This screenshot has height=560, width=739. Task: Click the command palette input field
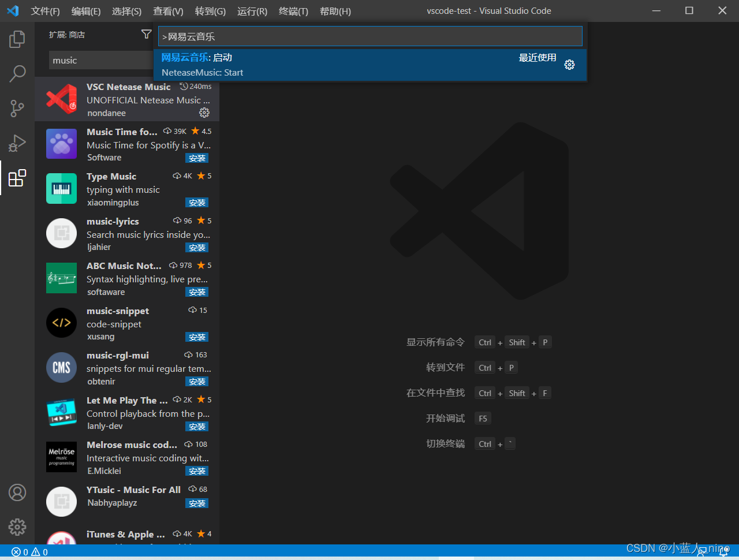pyautogui.click(x=370, y=36)
